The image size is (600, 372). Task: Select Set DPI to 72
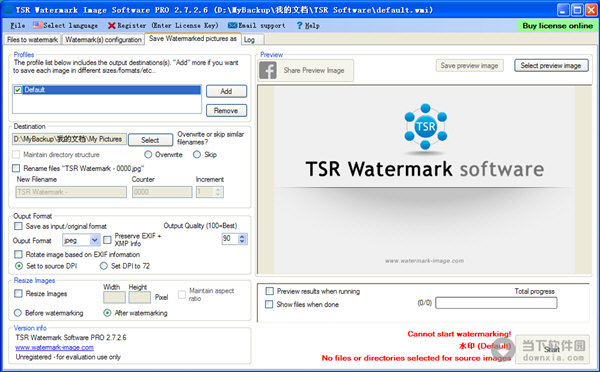coord(104,266)
